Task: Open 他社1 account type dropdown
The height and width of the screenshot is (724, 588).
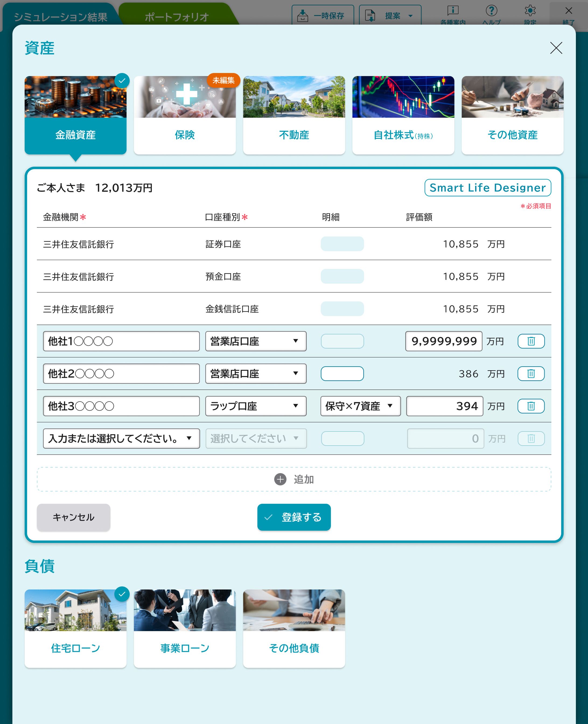Action: pyautogui.click(x=256, y=341)
